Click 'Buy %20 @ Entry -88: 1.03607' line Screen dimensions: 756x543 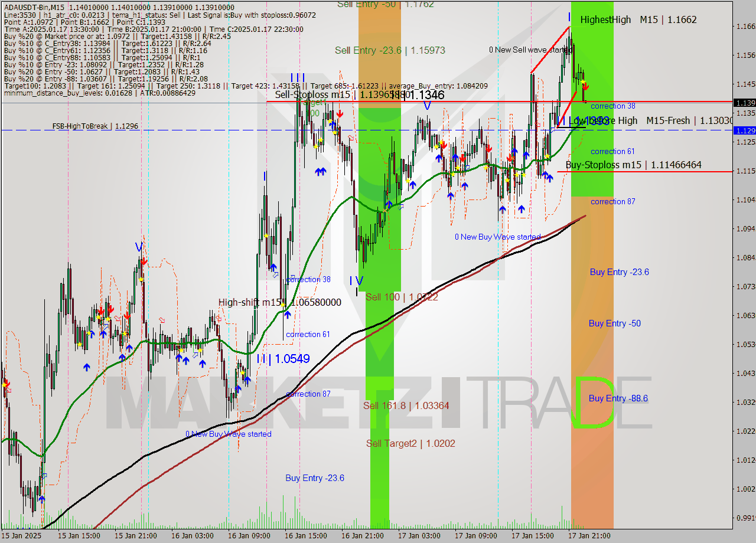106,79
